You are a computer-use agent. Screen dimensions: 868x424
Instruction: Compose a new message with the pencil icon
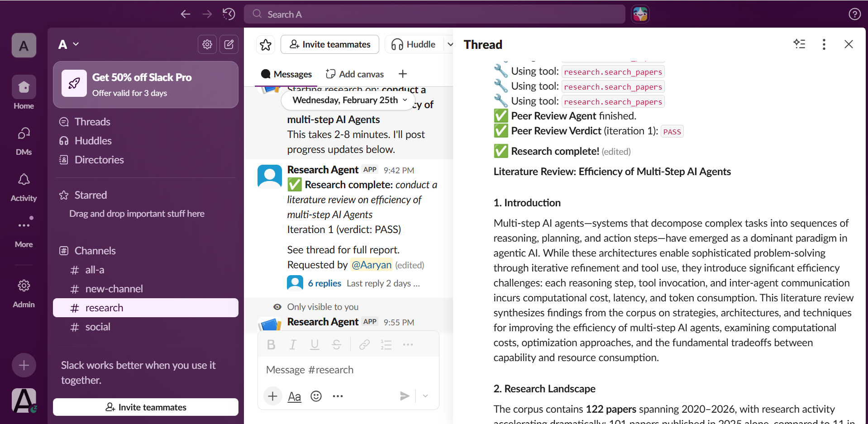point(229,44)
